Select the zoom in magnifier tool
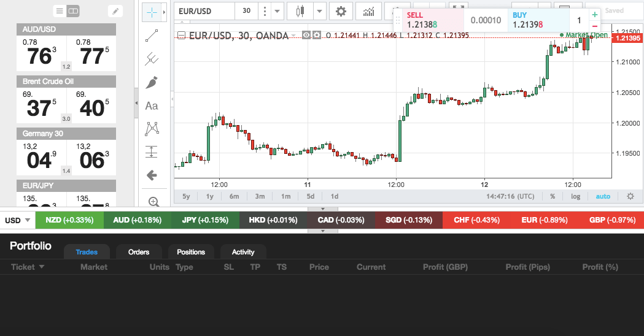 coord(153,202)
